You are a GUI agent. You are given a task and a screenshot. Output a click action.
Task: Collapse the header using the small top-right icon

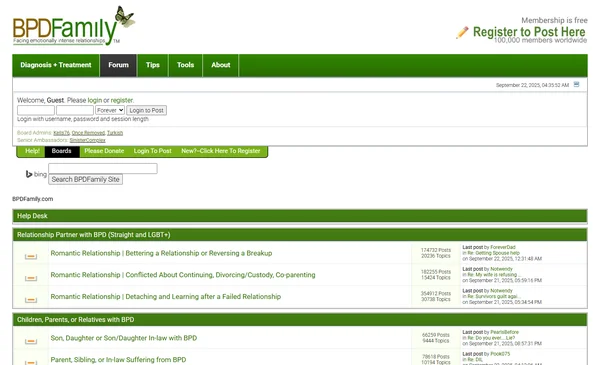click(576, 85)
